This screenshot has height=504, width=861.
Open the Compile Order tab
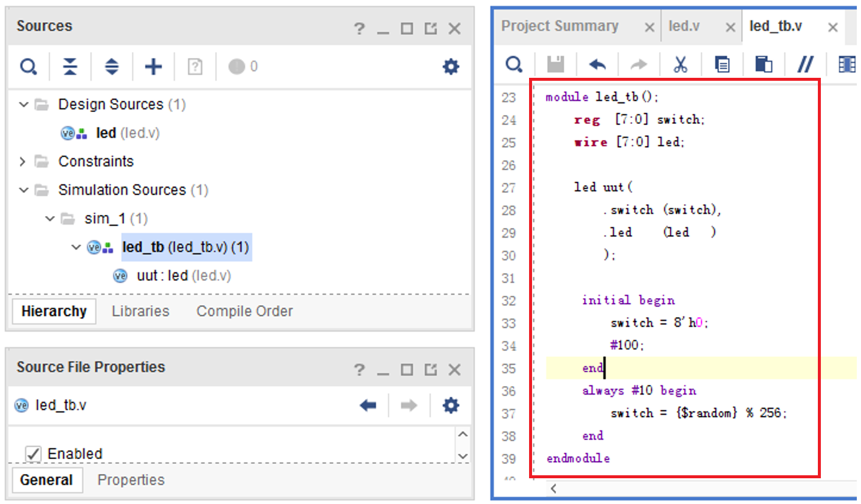click(244, 311)
